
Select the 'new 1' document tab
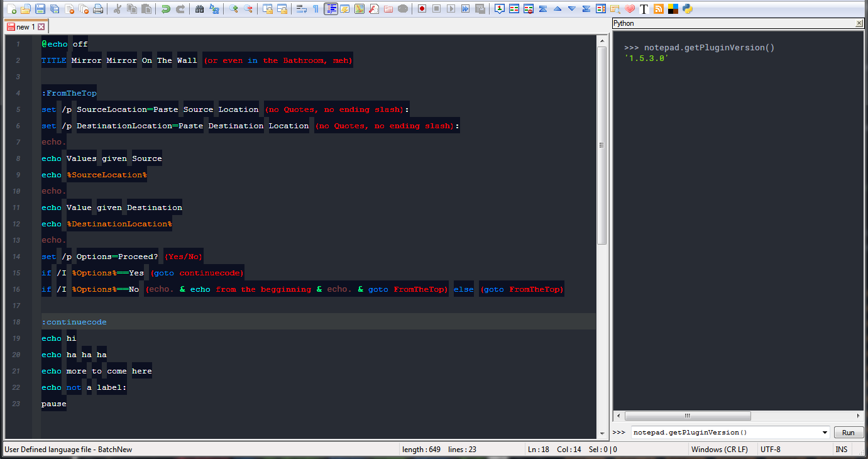26,27
